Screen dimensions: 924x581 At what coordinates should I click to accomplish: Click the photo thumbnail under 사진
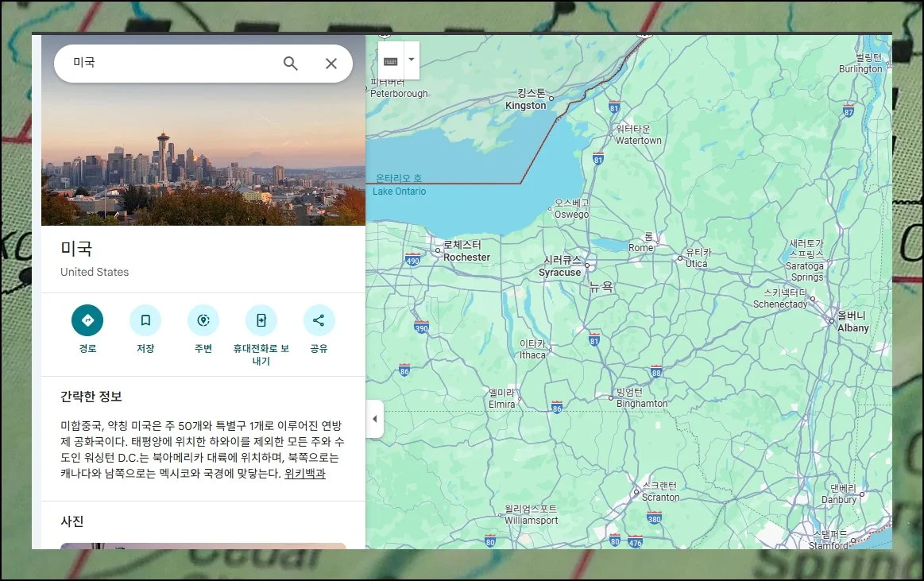tap(203, 545)
